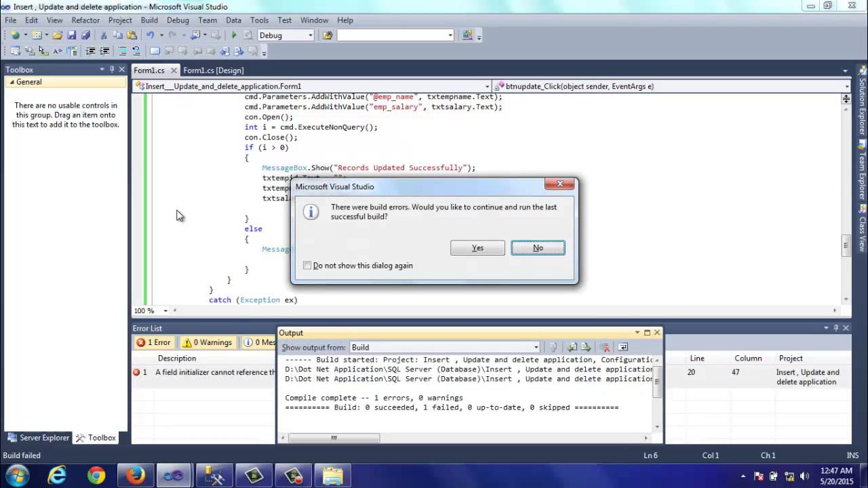The width and height of the screenshot is (868, 488).
Task: Open the Debug menu
Action: tap(178, 20)
